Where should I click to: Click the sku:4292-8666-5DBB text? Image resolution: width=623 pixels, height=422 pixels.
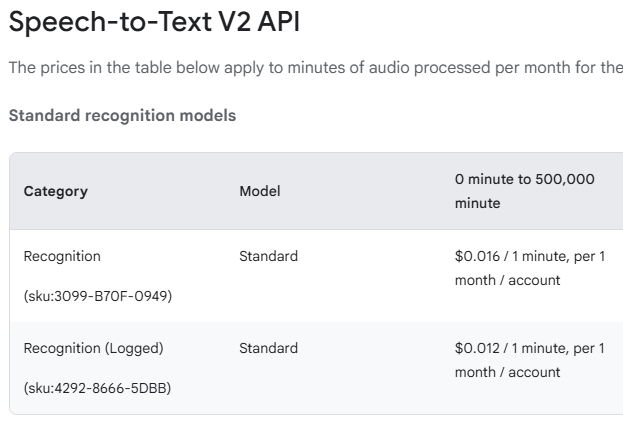point(97,388)
